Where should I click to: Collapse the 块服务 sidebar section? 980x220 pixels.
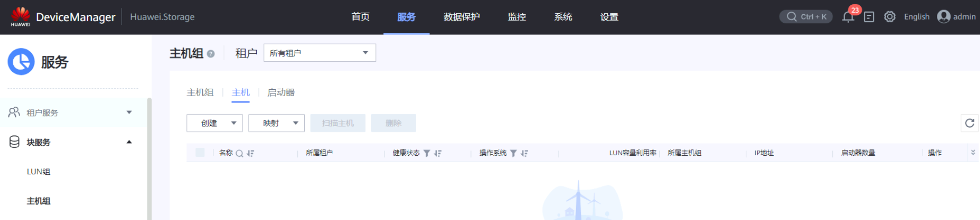129,142
